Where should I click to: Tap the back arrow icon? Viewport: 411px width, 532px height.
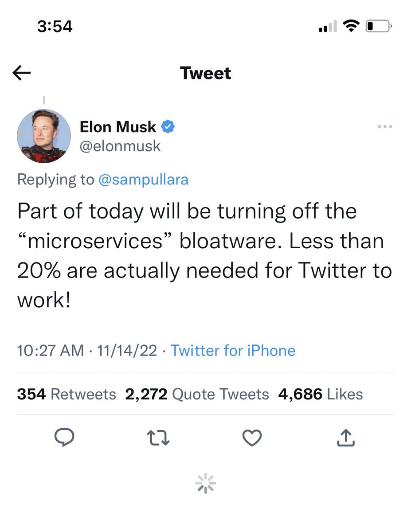coord(22,73)
